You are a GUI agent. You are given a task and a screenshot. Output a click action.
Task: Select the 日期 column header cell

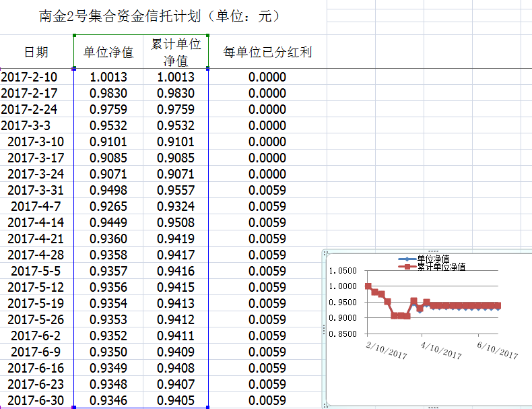tap(36, 52)
